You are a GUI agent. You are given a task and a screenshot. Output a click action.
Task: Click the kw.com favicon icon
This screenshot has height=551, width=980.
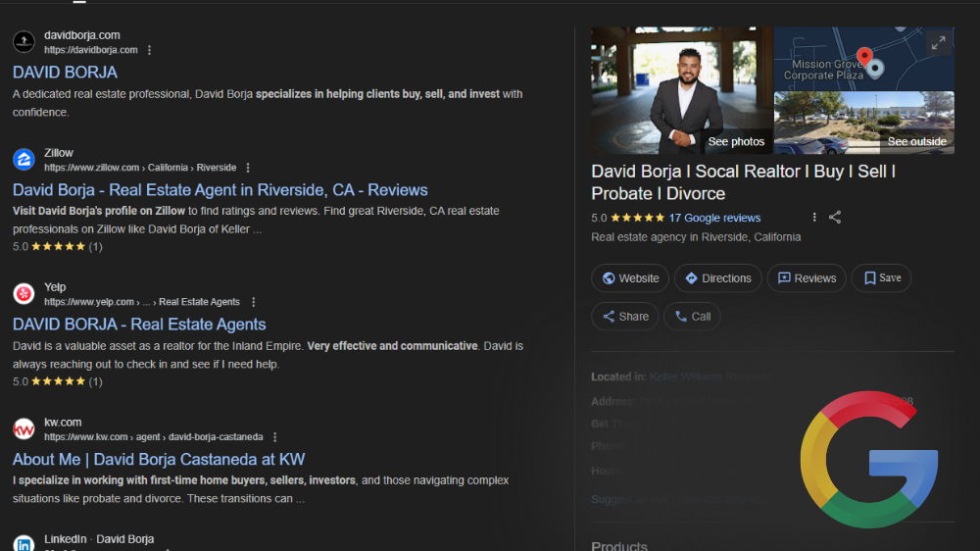[x=24, y=428]
